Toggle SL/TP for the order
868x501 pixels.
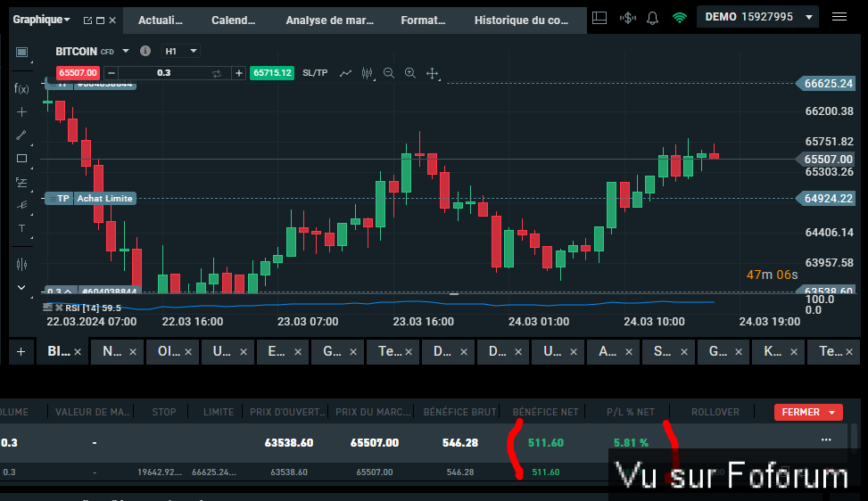pos(315,73)
